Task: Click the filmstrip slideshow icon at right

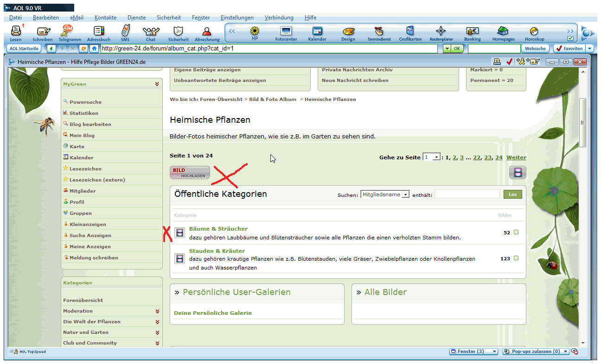Action: pyautogui.click(x=518, y=173)
